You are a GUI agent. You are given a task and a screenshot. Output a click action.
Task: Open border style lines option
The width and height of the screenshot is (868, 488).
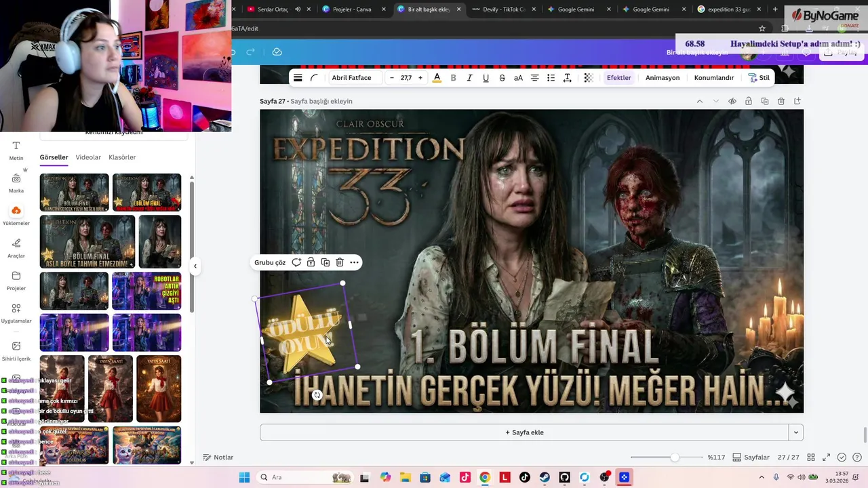pyautogui.click(x=297, y=78)
